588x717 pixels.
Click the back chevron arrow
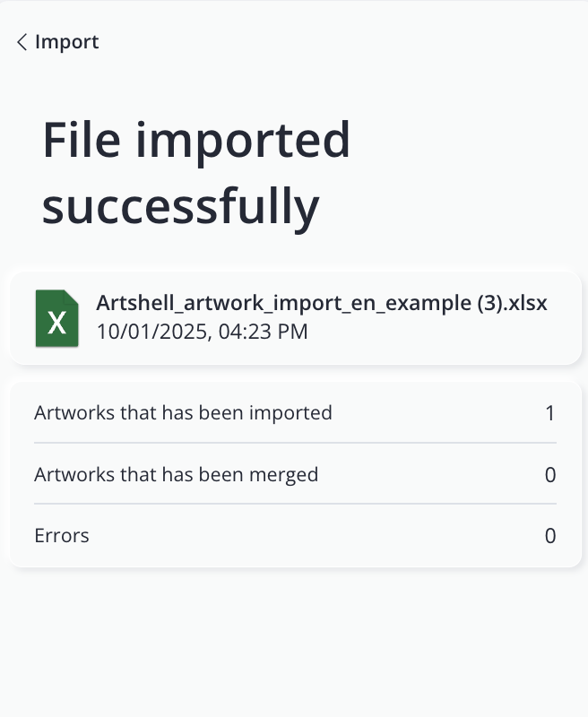22,42
